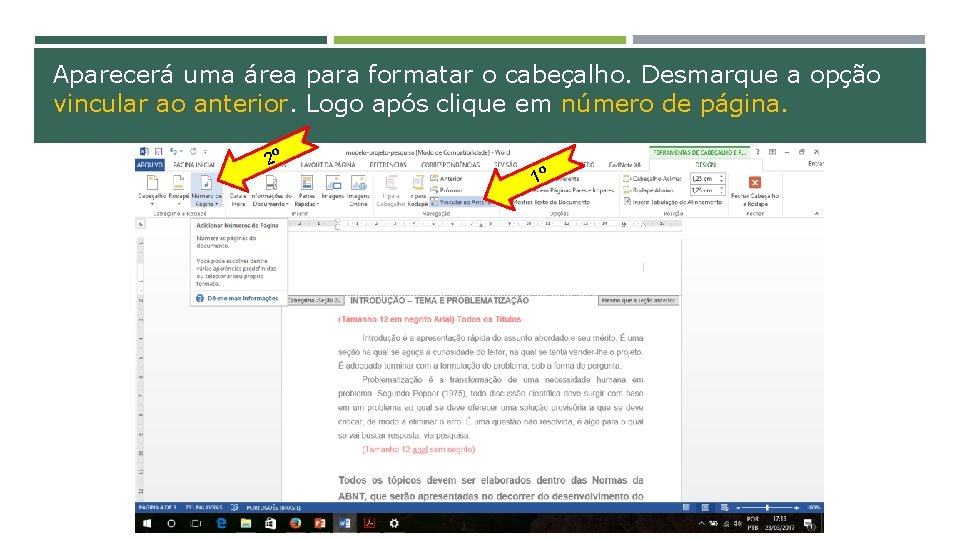
Task: Open the Número de Página menu
Action: point(206,190)
